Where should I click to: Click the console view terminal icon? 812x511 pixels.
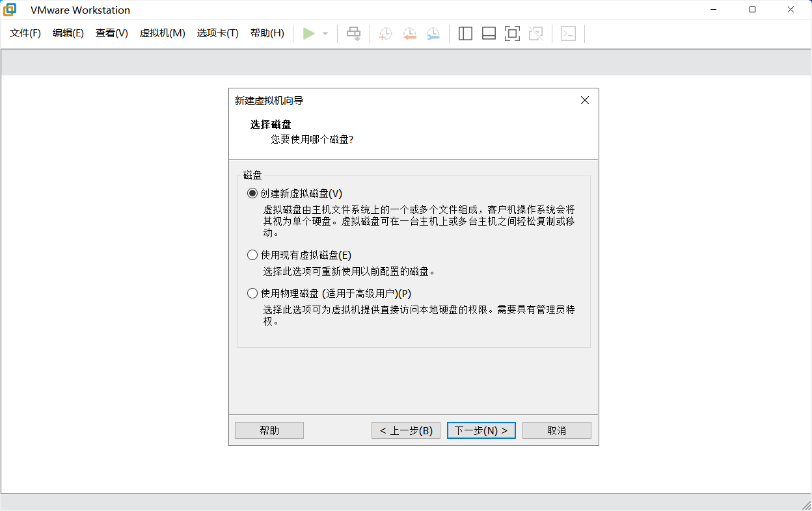click(x=568, y=34)
